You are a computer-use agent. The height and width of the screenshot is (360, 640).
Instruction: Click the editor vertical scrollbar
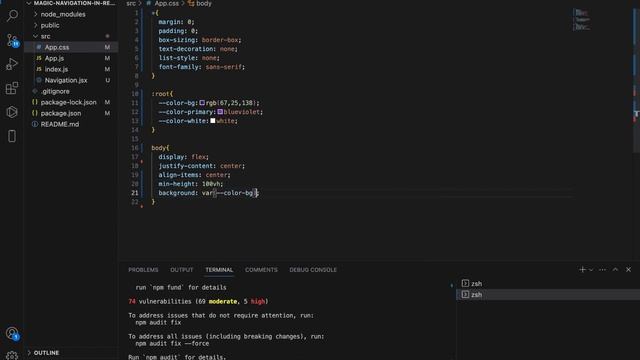(636, 80)
